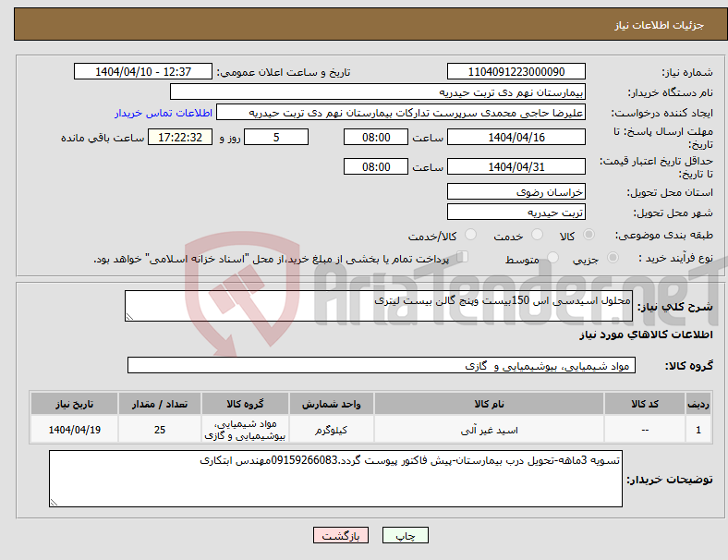Image resolution: width=728 pixels, height=560 pixels.
Task: Click the اطلاعات کالاهای مورد نیاز heading
Action: pos(646,335)
